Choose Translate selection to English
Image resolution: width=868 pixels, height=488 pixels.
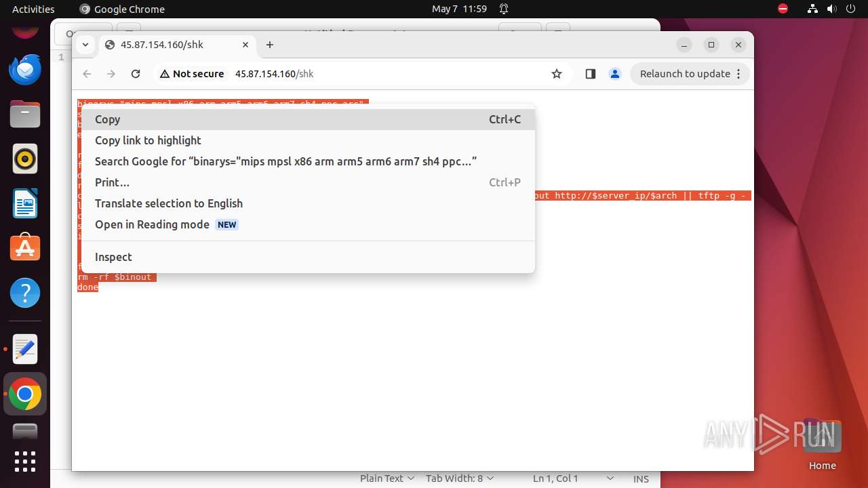307,203
